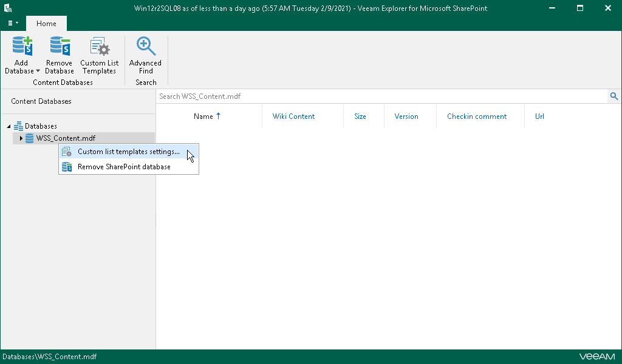Close the Veeam Explorer window
The height and width of the screenshot is (364, 622).
[607, 8]
